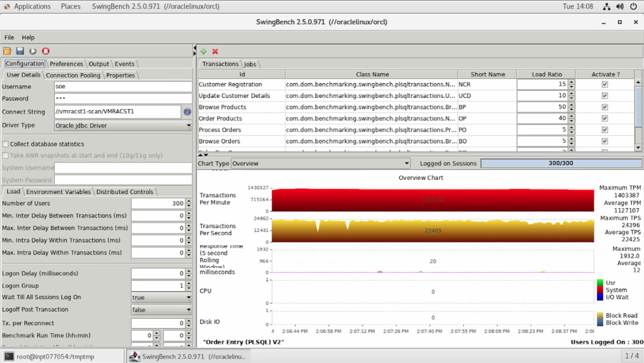Click Max. Intra Delay Within Transactions spinner
The height and width of the screenshot is (363, 644).
click(x=189, y=253)
